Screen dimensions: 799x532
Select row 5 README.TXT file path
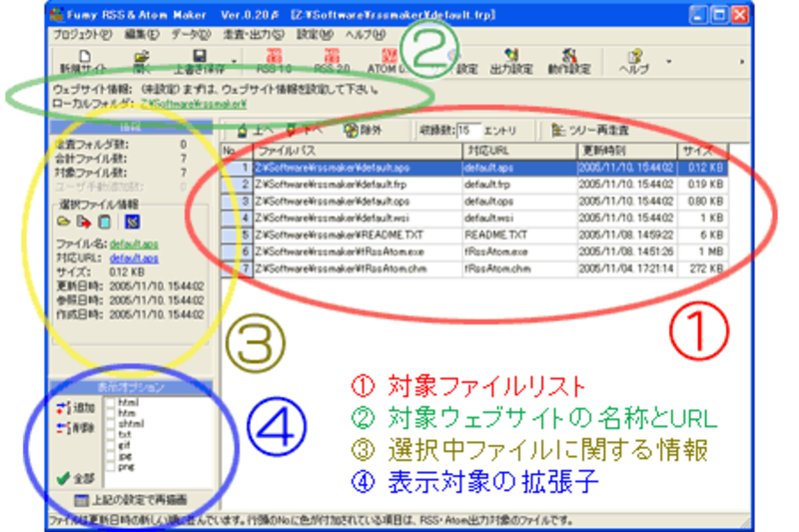[358, 235]
